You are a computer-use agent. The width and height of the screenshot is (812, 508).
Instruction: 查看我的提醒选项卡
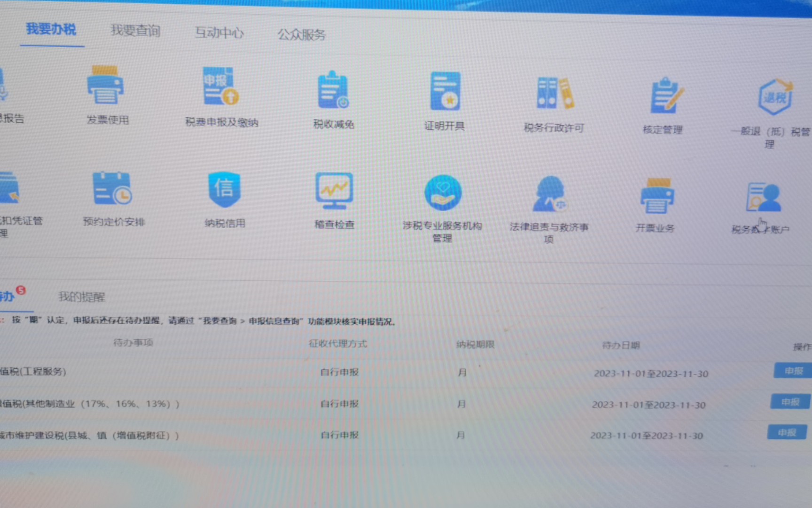point(81,297)
